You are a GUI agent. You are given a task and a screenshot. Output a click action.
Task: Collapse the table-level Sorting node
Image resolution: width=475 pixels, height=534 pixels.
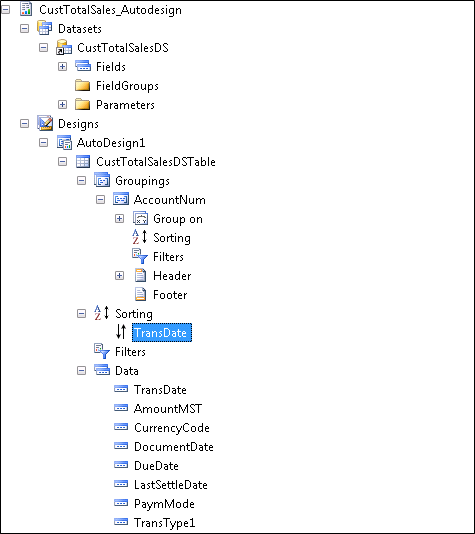point(81,313)
